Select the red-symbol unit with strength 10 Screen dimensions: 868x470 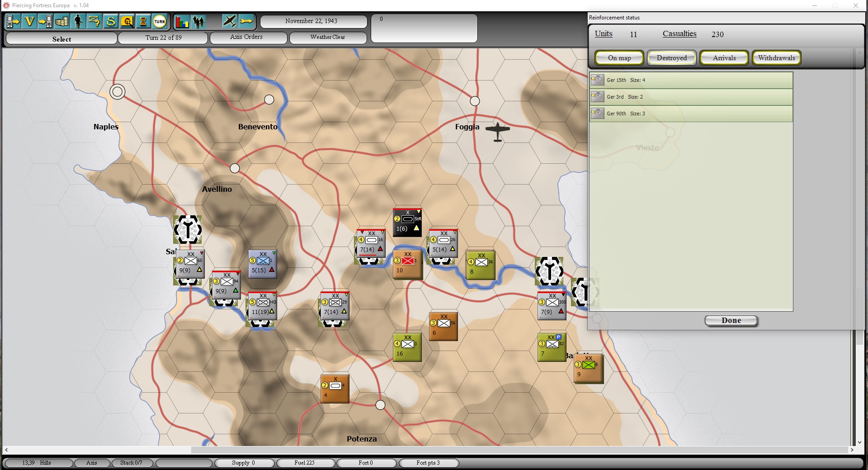pos(407,264)
